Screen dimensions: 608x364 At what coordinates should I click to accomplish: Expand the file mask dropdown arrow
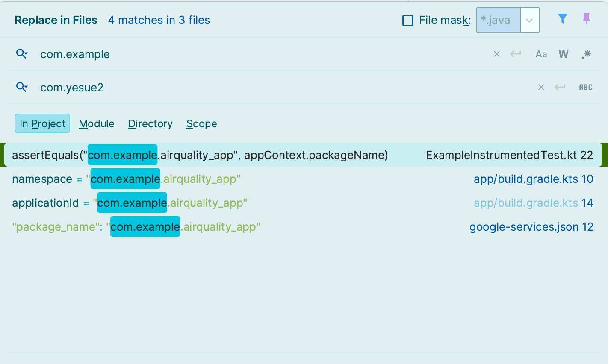click(x=529, y=20)
